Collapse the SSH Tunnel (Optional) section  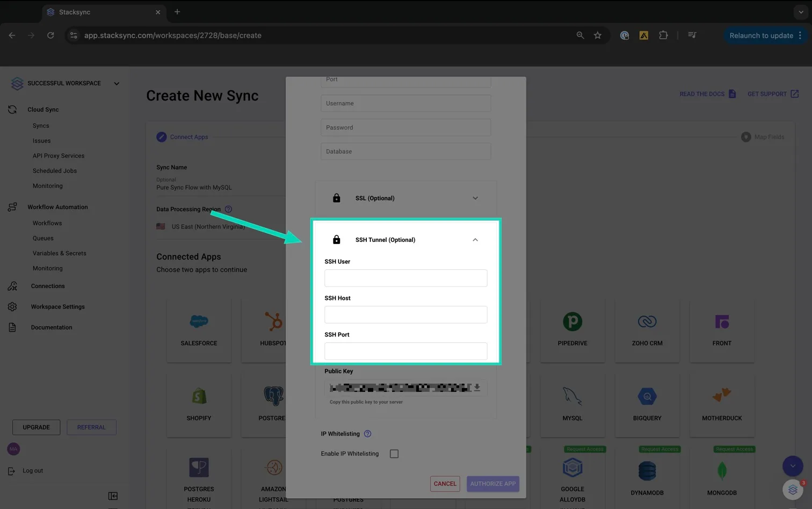(x=475, y=240)
